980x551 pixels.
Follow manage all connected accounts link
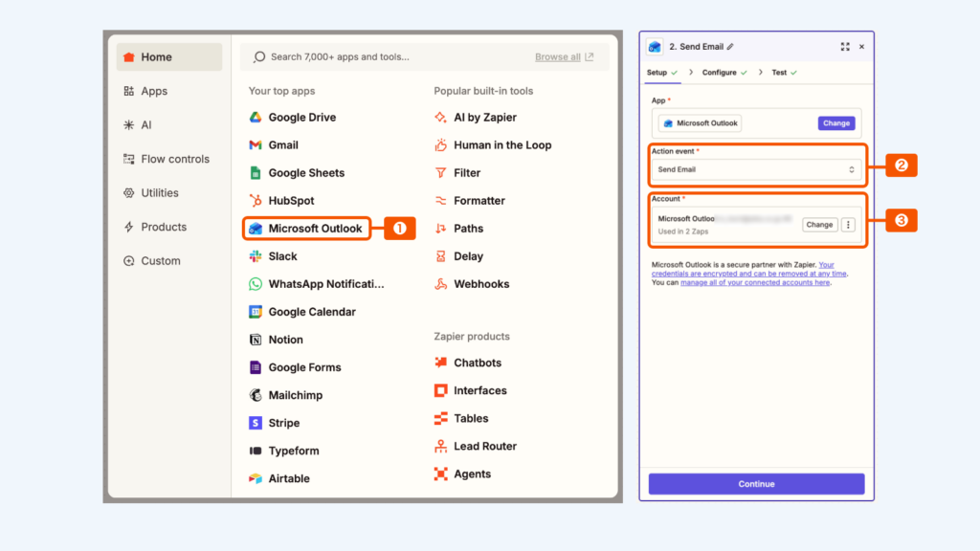pos(755,283)
